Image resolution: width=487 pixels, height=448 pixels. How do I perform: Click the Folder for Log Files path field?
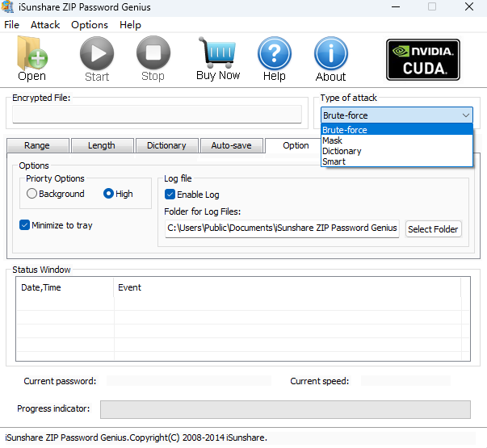282,229
